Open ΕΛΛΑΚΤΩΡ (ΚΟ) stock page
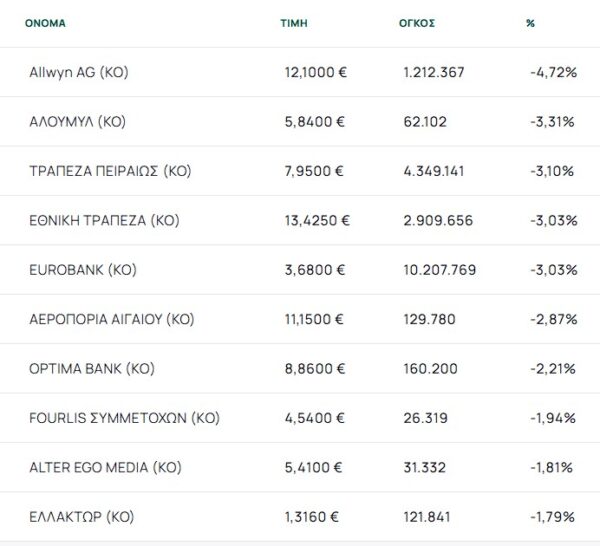The height and width of the screenshot is (546, 600). click(82, 517)
